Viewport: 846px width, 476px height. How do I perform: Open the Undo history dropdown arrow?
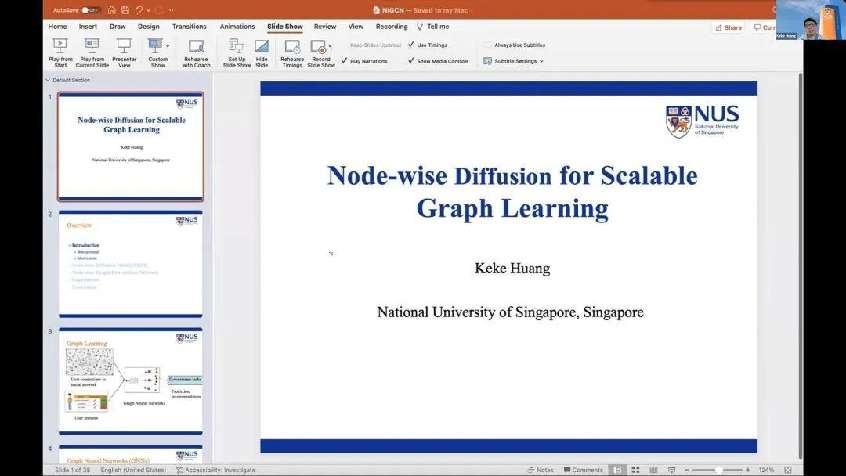pos(148,10)
